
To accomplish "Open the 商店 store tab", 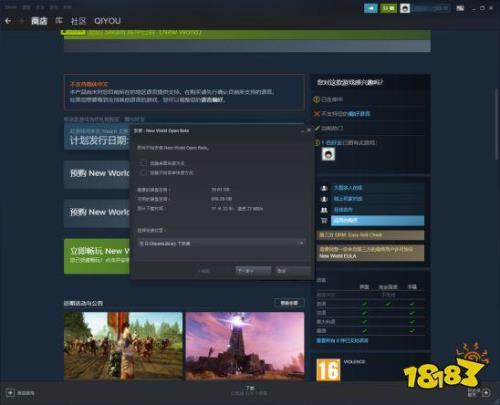I will [x=39, y=21].
